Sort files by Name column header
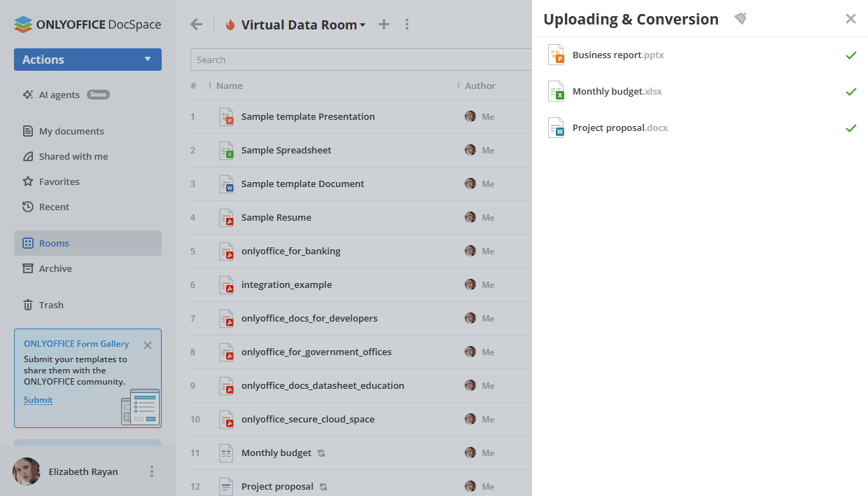Screen dimensions: 868x496 tap(230, 85)
